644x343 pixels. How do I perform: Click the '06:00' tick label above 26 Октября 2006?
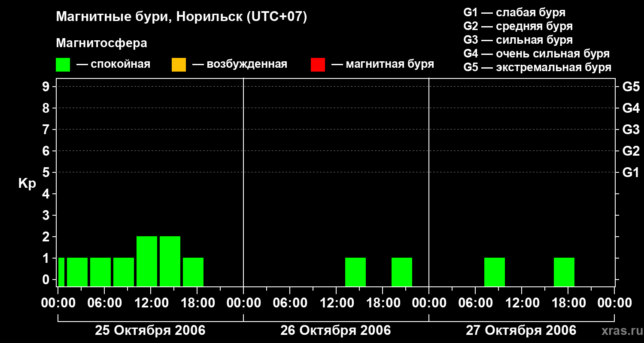(x=289, y=303)
